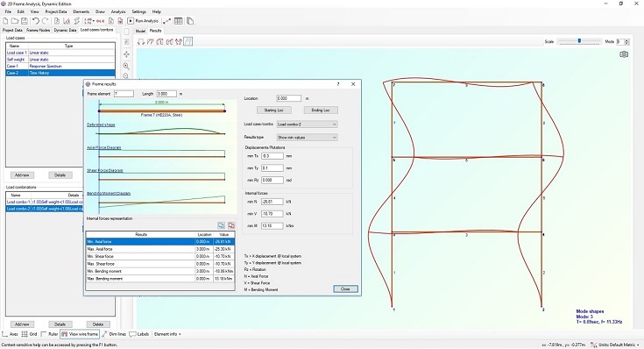This screenshot has width=644, height=349.
Task: Redo the last undone action
Action: point(45,21)
